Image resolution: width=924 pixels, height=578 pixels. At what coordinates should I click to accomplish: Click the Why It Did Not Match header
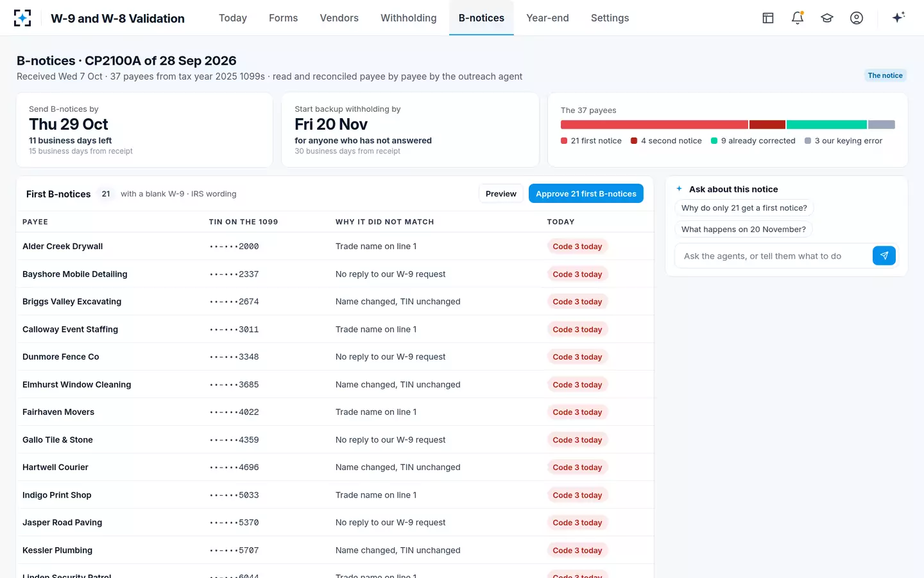click(385, 222)
